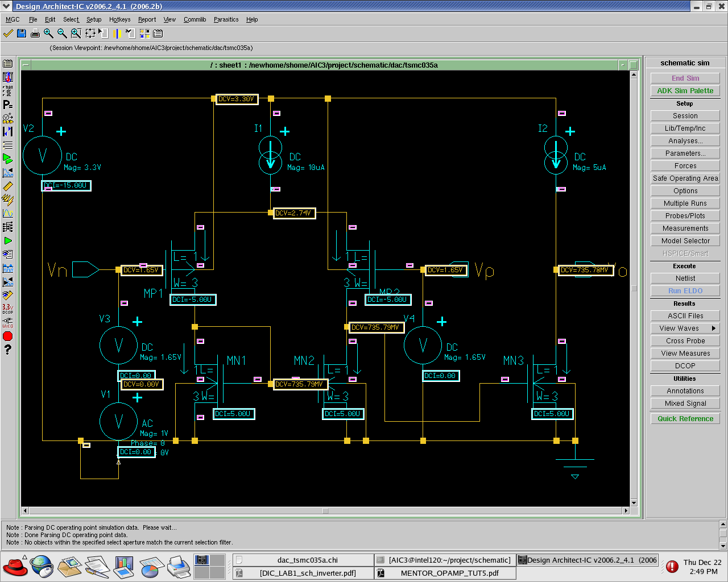This screenshot has height=582, width=728.
Task: Click the yellow ruler measure icon
Action: click(7, 186)
